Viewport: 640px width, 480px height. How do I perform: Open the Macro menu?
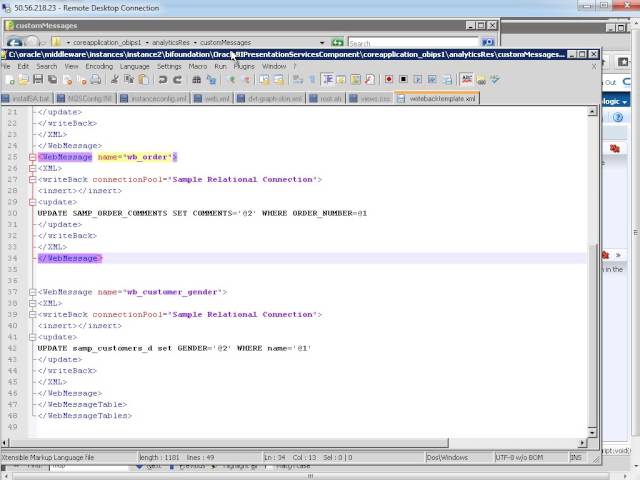coord(198,66)
